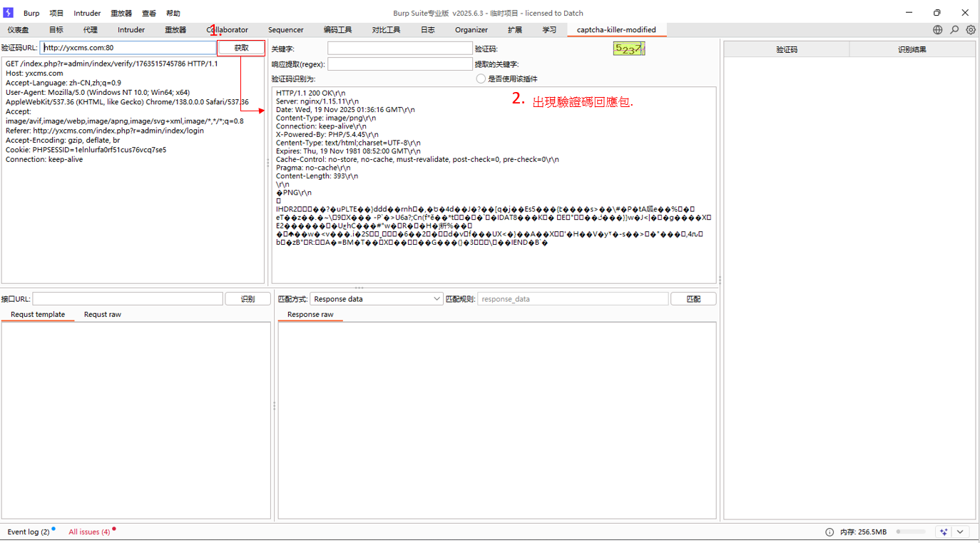Click the 验证码 table column header
This screenshot has height=543, width=980.
pyautogui.click(x=787, y=49)
